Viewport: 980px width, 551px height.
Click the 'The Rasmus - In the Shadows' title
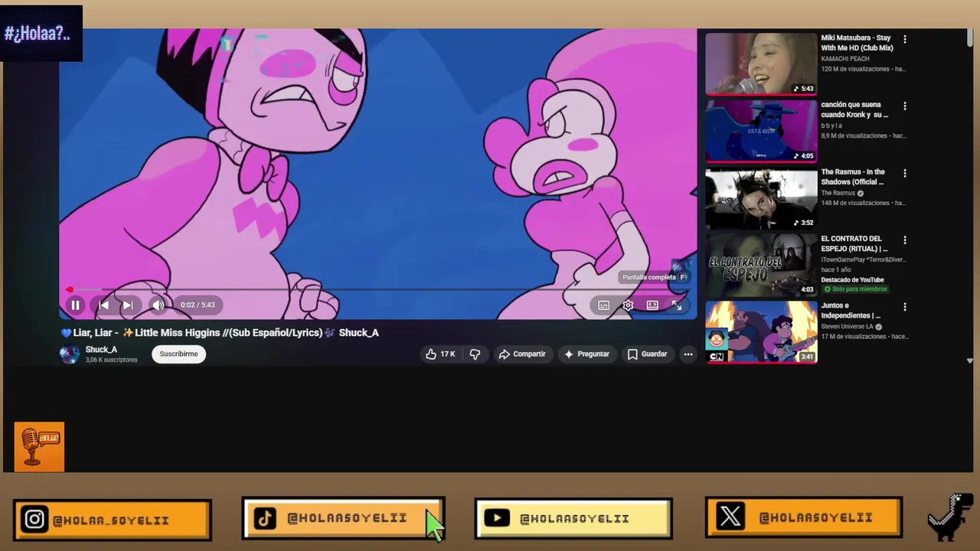[852, 177]
